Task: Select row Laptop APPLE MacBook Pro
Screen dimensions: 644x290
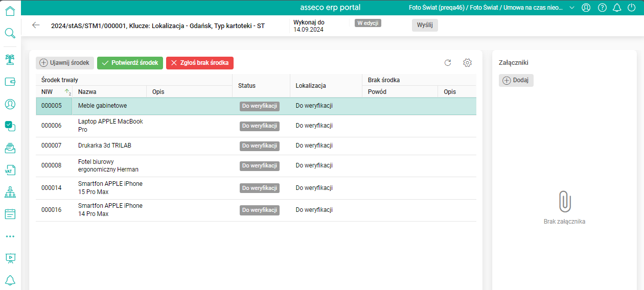Action: tap(256, 126)
